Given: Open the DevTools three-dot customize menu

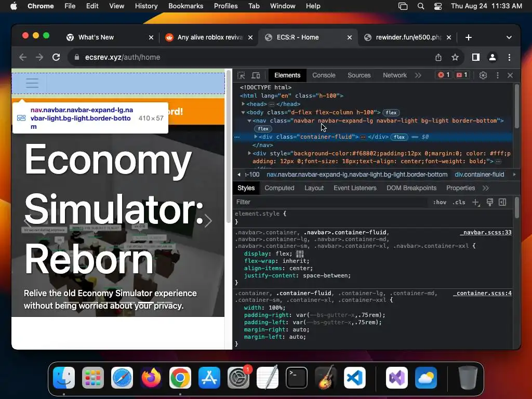Looking at the screenshot, I should [497, 75].
